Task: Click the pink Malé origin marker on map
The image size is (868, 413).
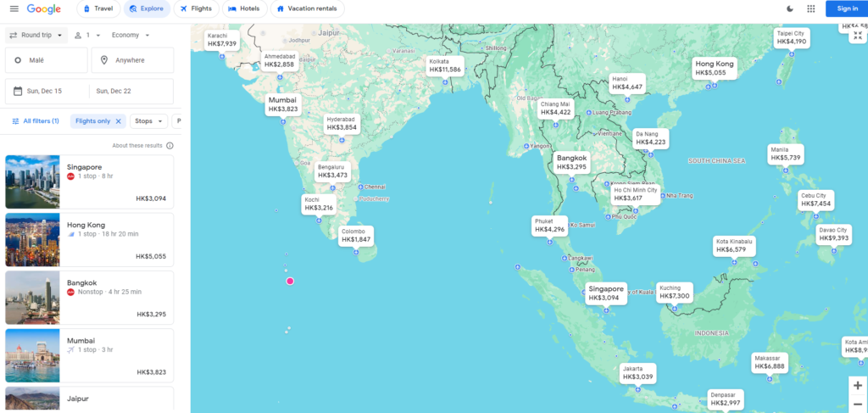Action: [290, 281]
